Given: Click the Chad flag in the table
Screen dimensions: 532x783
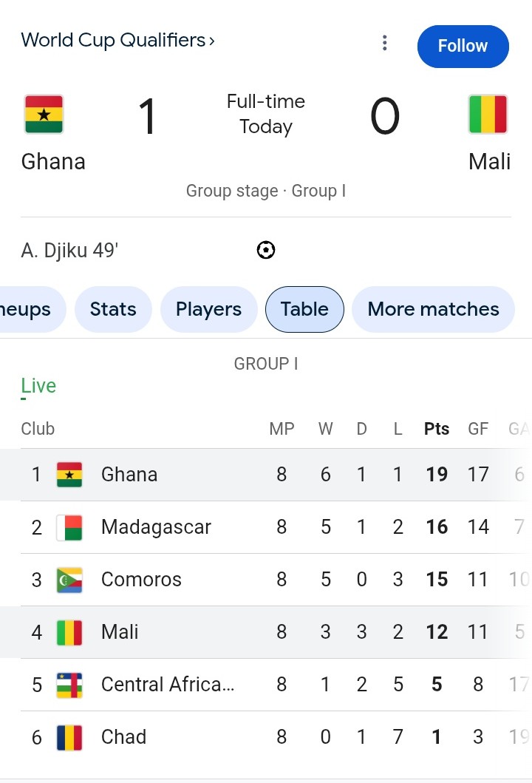Looking at the screenshot, I should tap(69, 737).
